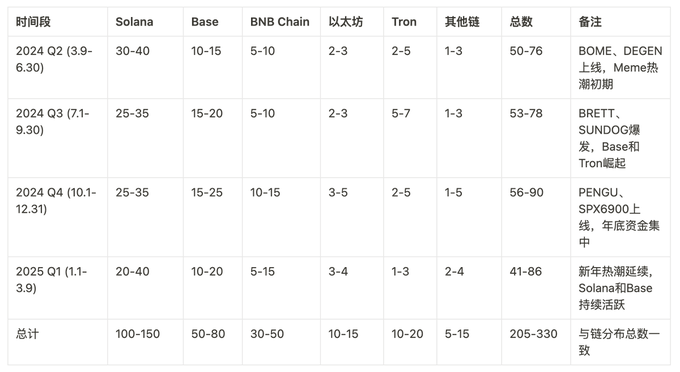Select the 与链分布总数一致 note cell
The width and height of the screenshot is (680, 372).
click(619, 342)
